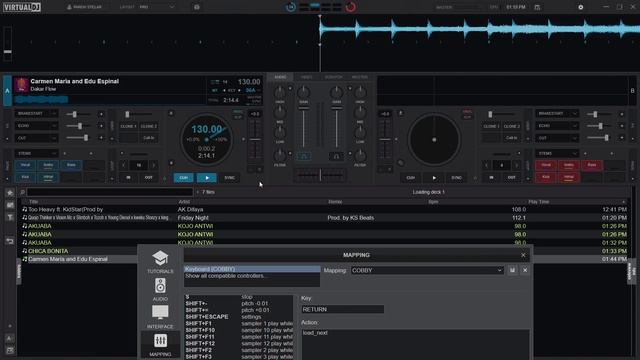Open the Tutorials section in settings
The image size is (640, 360).
click(160, 262)
